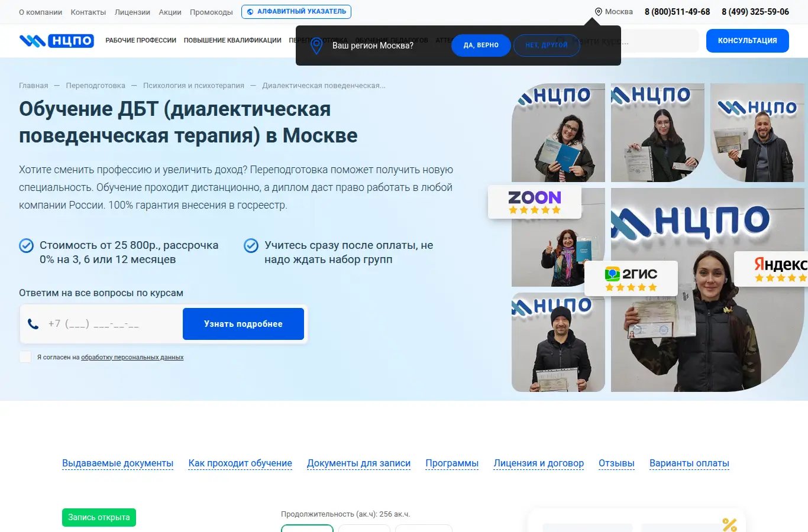Open the Акции page
The height and width of the screenshot is (532, 808).
click(170, 12)
